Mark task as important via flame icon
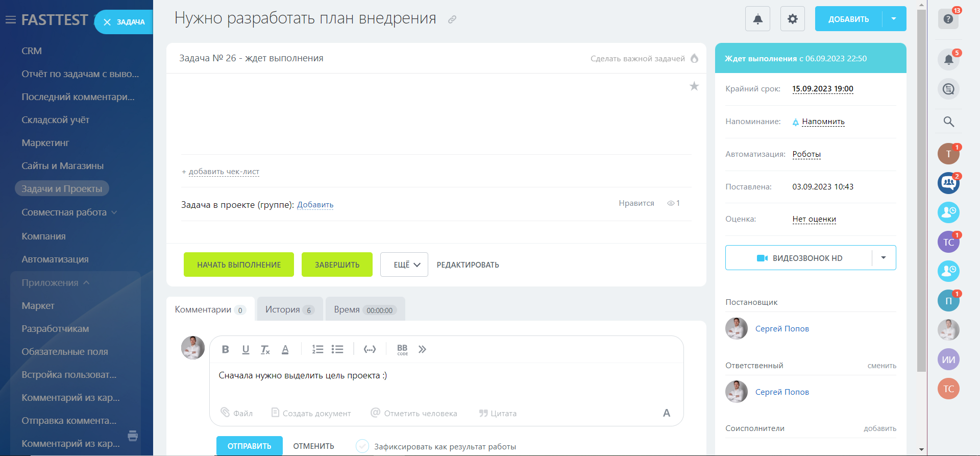980x456 pixels. tap(694, 58)
